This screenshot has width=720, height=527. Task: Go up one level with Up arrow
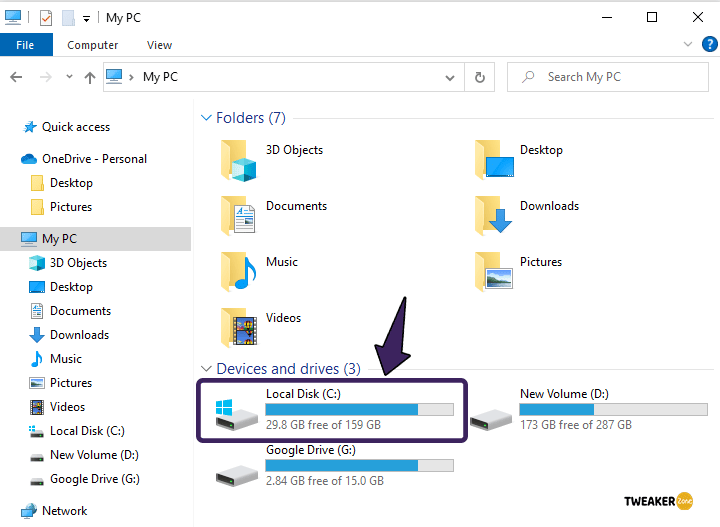coord(90,77)
